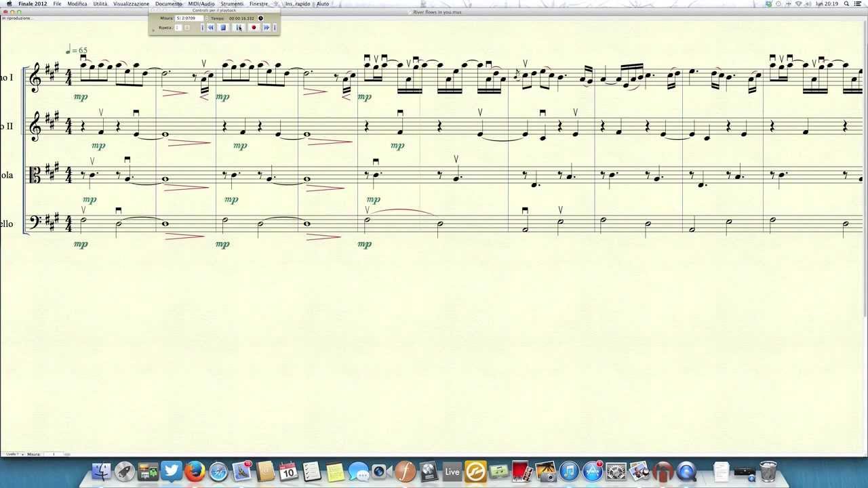
Task: Click the Apple menu icon
Action: click(x=9, y=3)
